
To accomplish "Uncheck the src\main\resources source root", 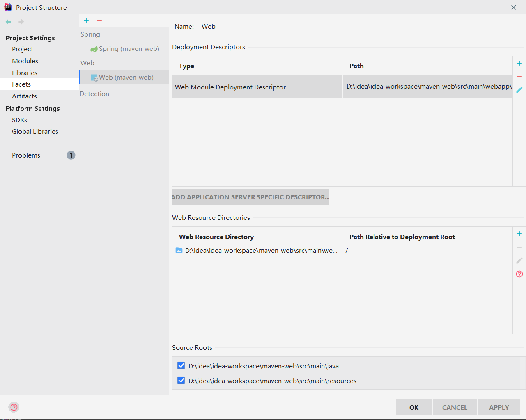I will 181,380.
